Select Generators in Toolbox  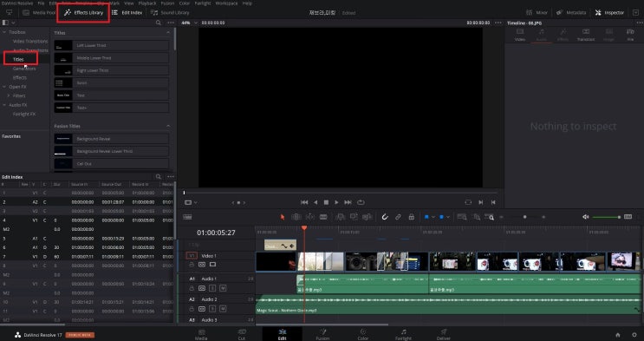point(24,69)
